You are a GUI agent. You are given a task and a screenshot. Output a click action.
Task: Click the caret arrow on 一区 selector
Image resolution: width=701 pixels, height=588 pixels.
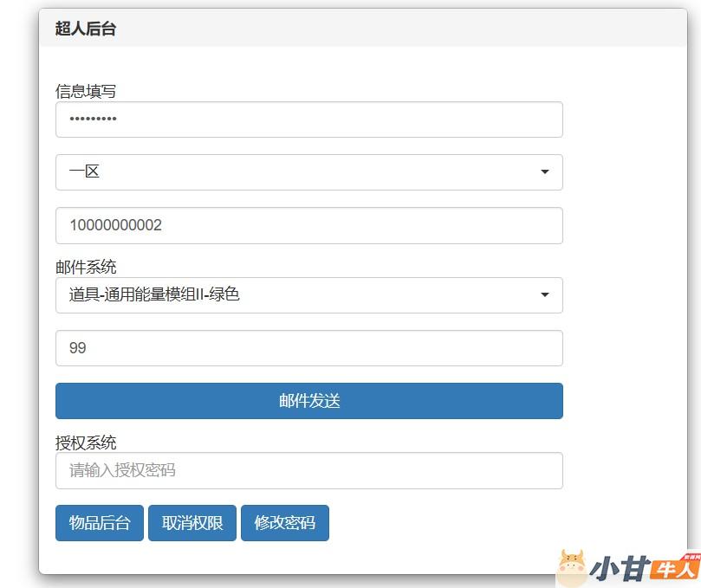coord(544,172)
